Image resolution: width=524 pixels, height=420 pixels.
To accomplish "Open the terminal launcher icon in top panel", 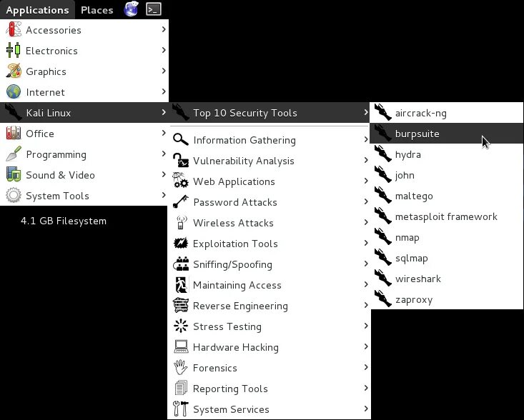I will [154, 9].
